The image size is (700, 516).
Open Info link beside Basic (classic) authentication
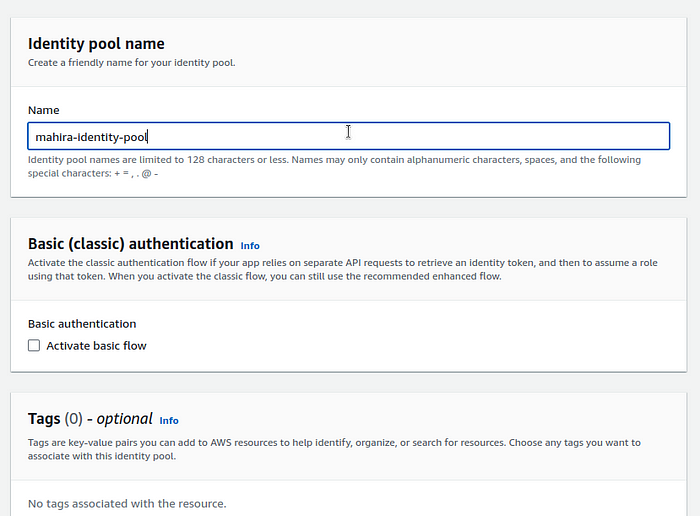(x=250, y=246)
